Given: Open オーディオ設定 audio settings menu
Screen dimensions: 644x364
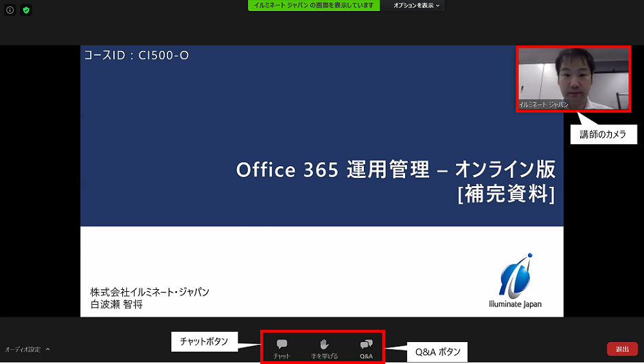Looking at the screenshot, I should pos(27,349).
